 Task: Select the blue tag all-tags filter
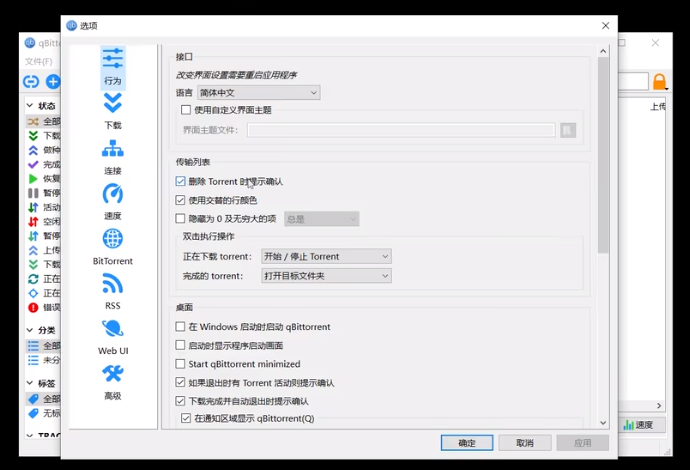pos(33,399)
